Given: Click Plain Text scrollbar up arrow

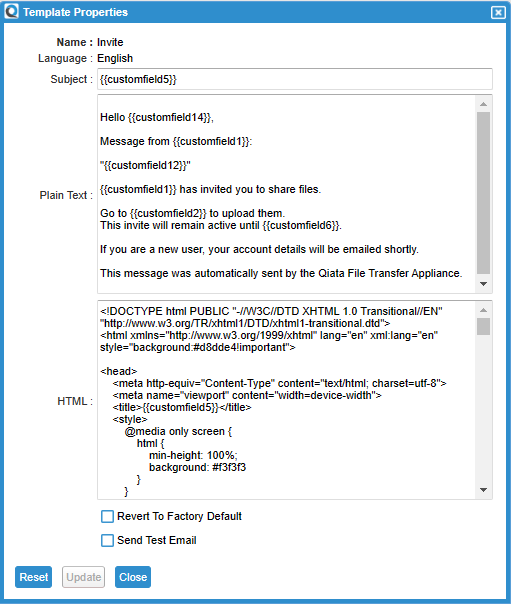Looking at the screenshot, I should [484, 104].
